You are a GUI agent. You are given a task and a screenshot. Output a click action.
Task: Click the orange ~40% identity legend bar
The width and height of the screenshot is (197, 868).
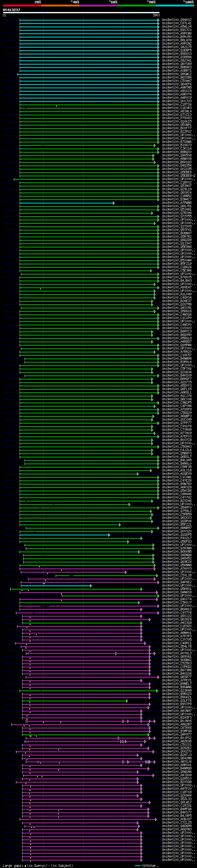point(60,6)
